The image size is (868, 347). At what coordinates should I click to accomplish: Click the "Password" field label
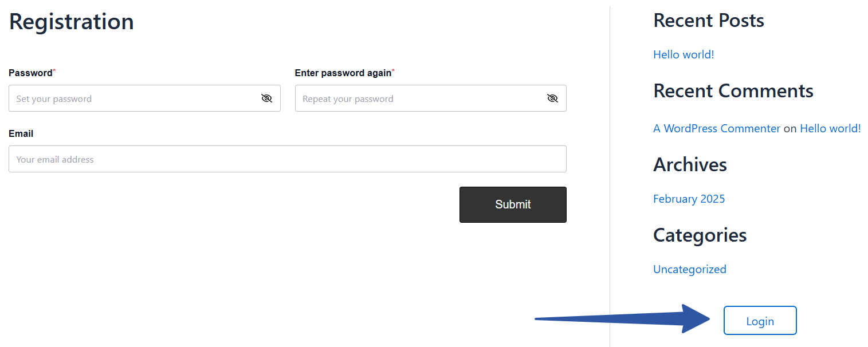point(30,73)
